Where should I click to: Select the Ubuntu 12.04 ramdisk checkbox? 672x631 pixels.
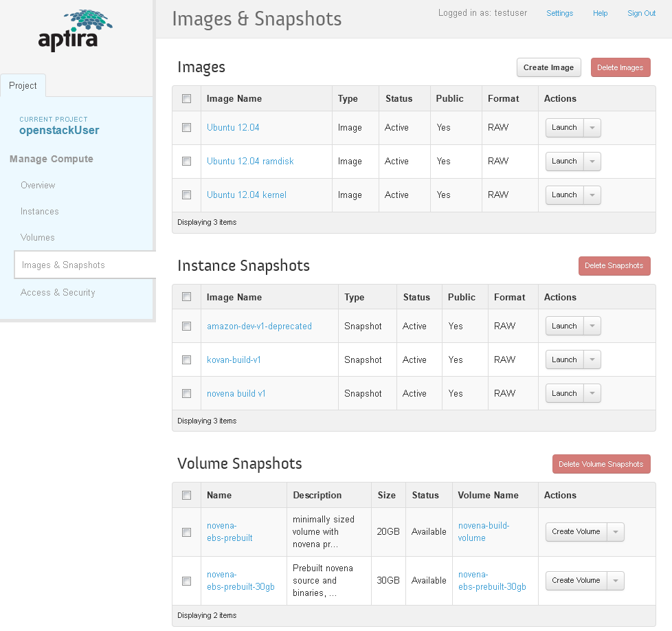186,161
